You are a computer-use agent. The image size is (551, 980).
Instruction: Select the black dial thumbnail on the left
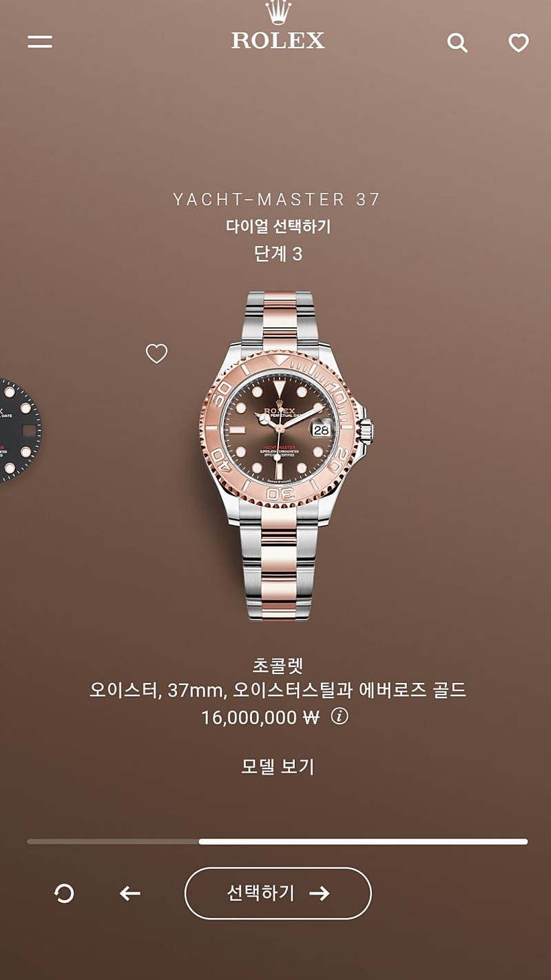pos(19,429)
